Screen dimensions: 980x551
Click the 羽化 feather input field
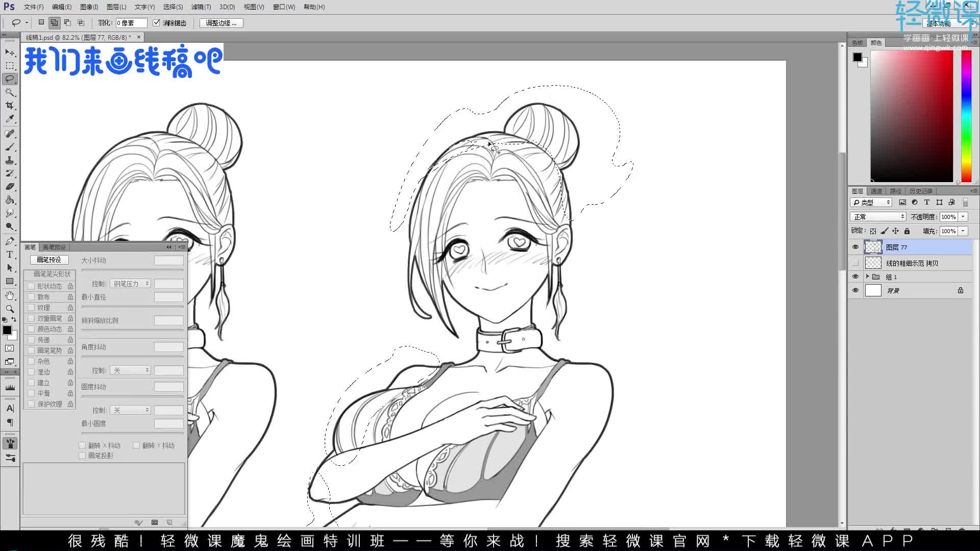pyautogui.click(x=131, y=23)
